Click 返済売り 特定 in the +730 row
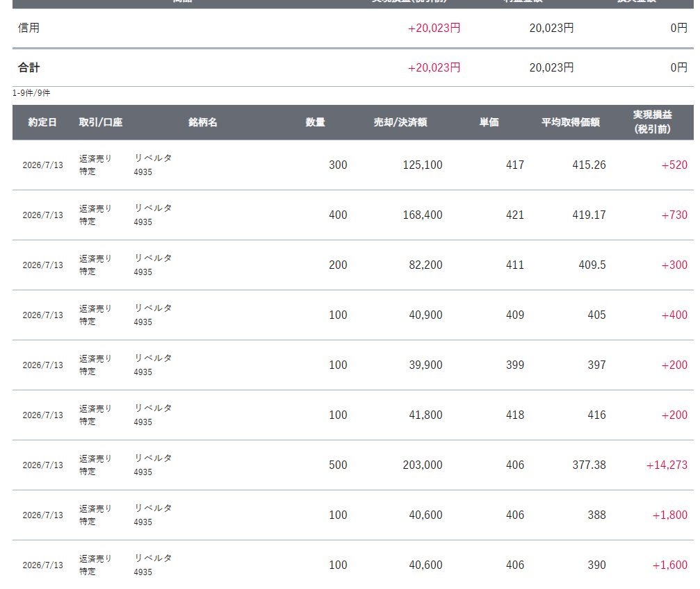The height and width of the screenshot is (589, 700). 95,215
